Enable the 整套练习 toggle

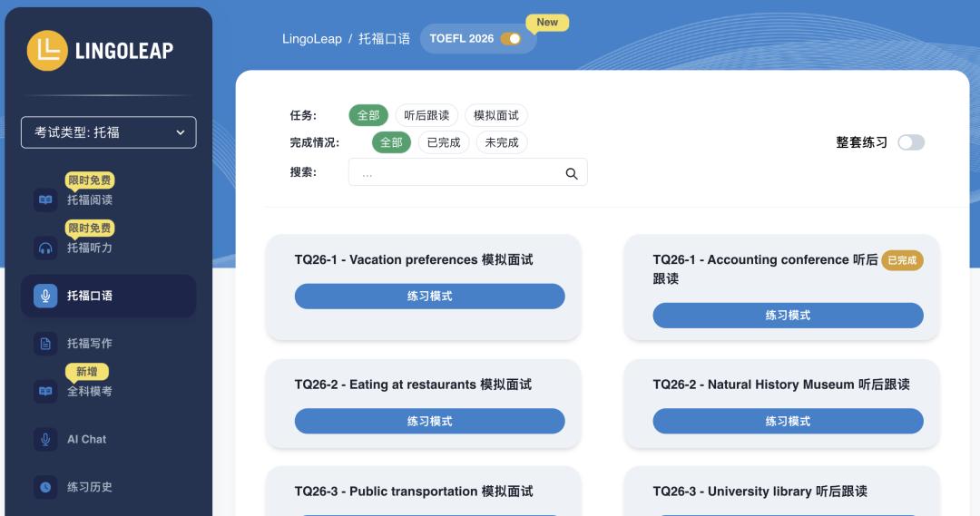[910, 142]
